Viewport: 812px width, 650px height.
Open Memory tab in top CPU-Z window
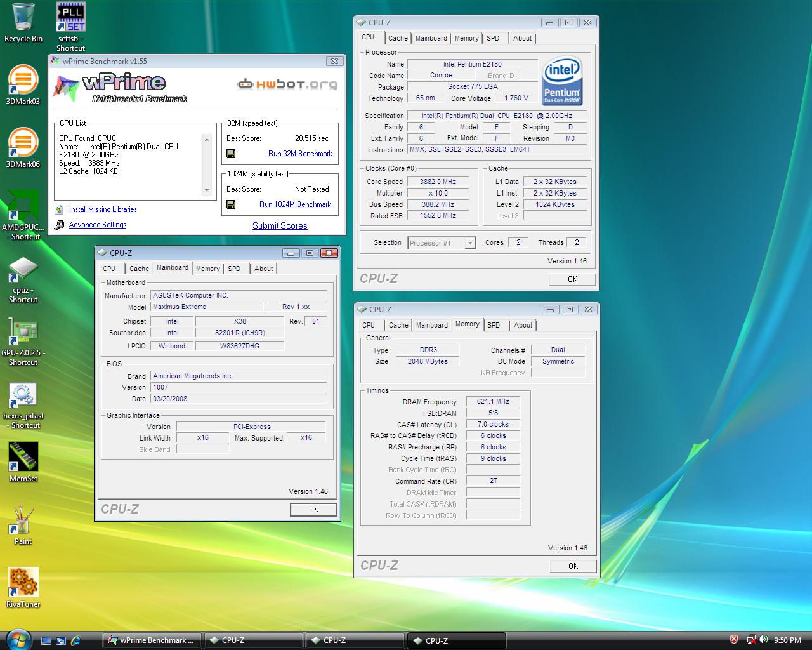click(466, 38)
